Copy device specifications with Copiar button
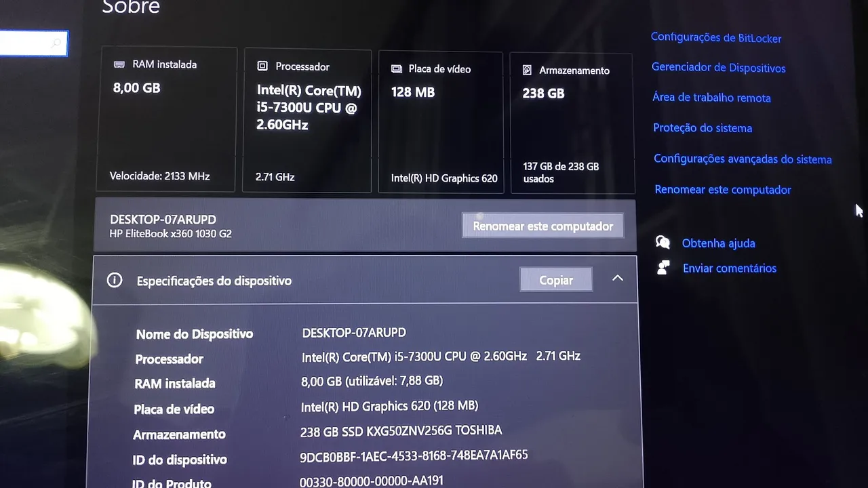This screenshot has width=868, height=488. pyautogui.click(x=556, y=280)
